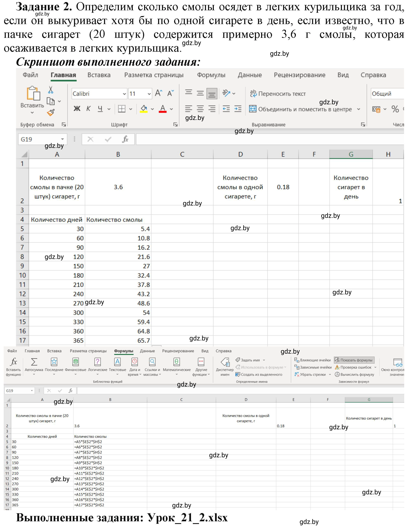Viewport: 412px width, 532px height.
Task: Open font color dropdown arrow
Action: [171, 109]
